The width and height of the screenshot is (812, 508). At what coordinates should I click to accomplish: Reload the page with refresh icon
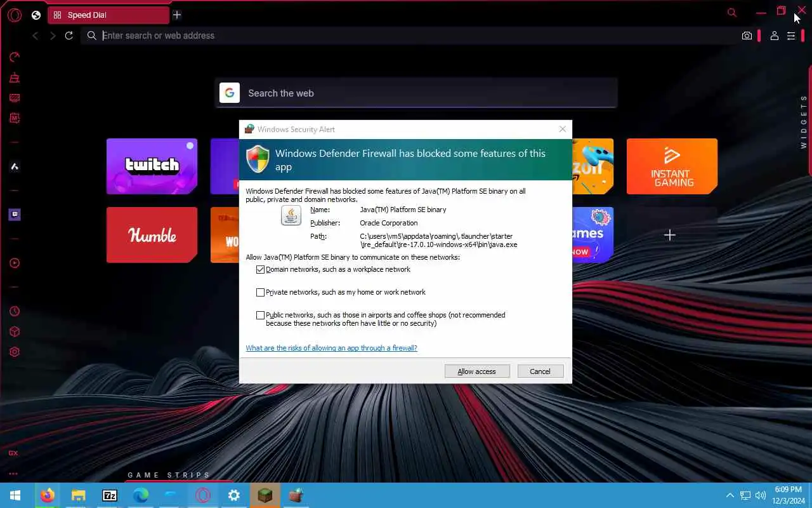69,36
